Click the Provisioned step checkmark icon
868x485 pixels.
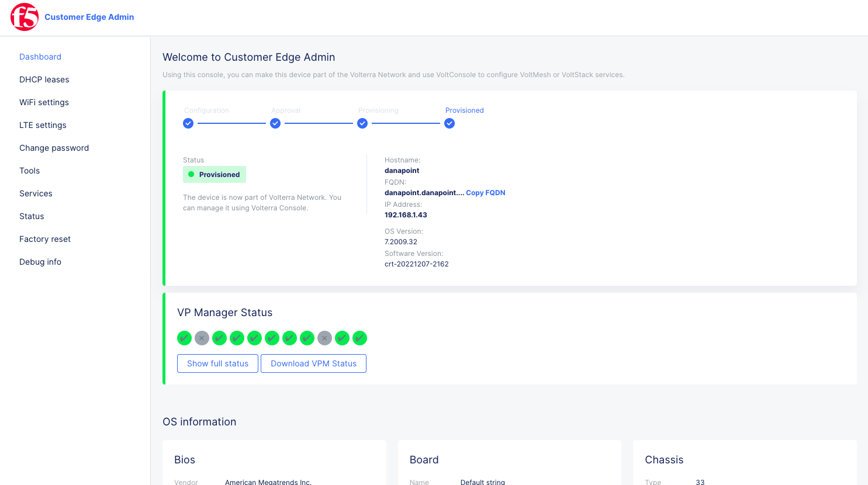coord(449,123)
